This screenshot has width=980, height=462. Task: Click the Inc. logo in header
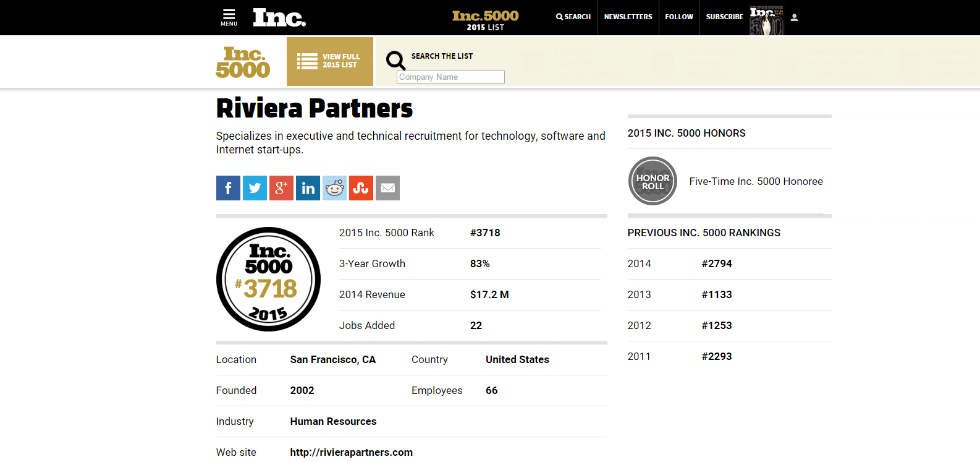coord(279,17)
